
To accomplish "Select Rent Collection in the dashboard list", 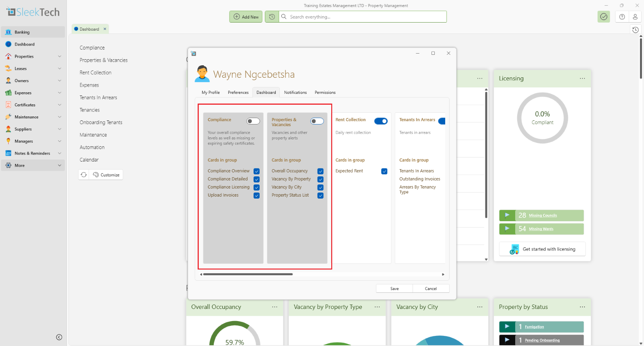I will pyautogui.click(x=95, y=73).
